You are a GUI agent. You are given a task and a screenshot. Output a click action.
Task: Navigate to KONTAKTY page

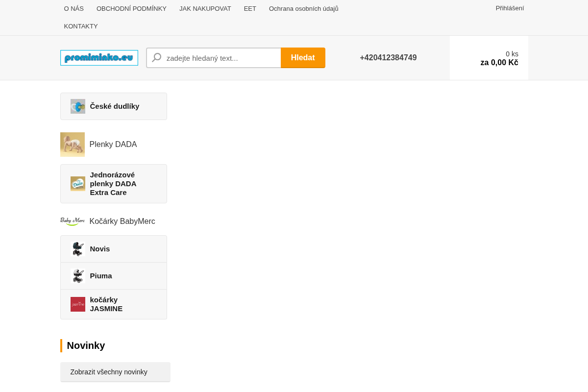click(x=81, y=26)
